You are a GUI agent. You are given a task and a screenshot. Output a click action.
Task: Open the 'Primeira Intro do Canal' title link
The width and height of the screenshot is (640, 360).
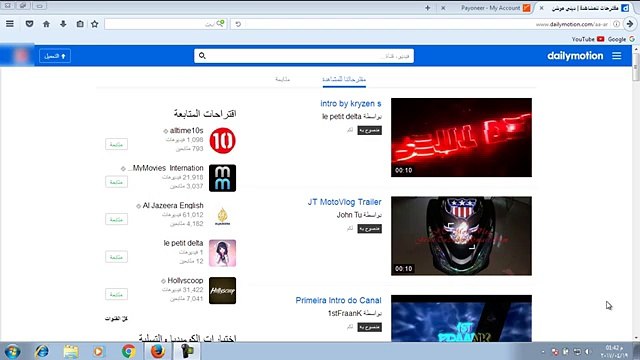pos(338,300)
